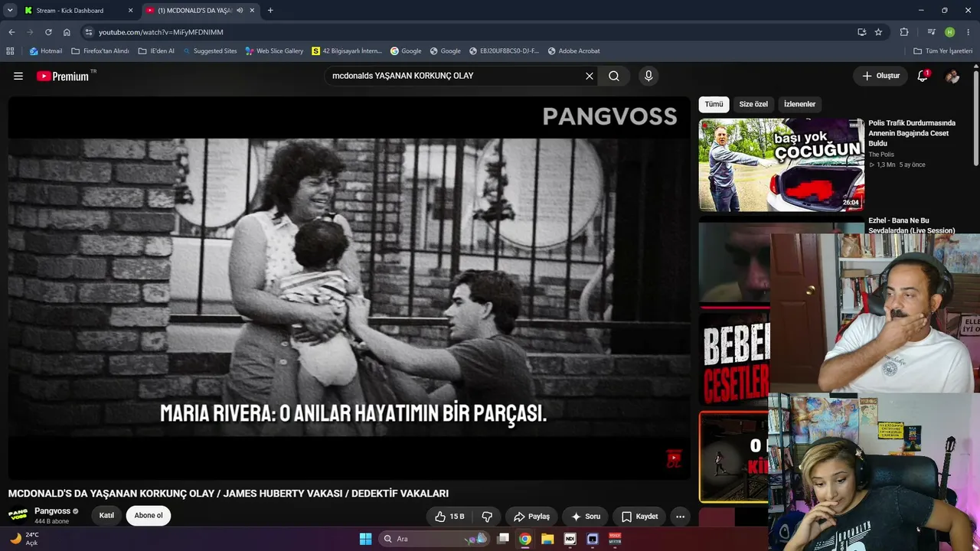Reload the current page

48,32
